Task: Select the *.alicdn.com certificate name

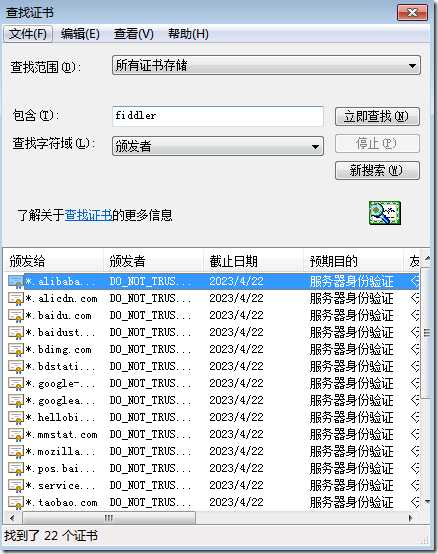Action: click(61, 299)
